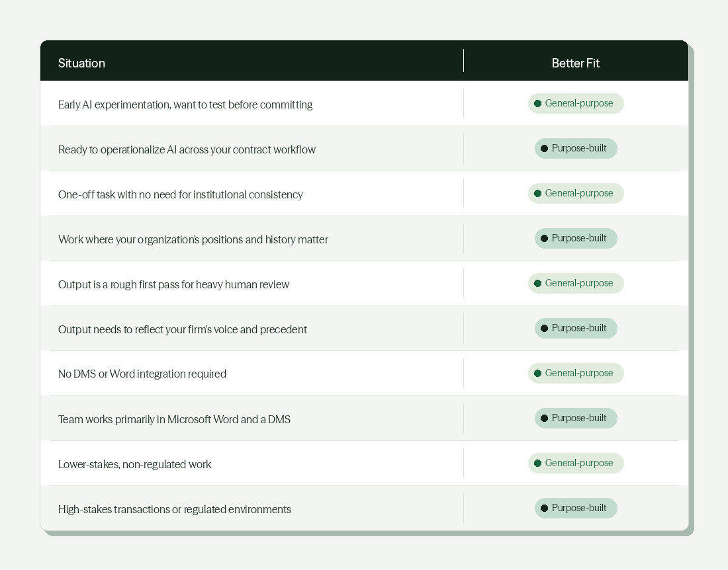Select 'Output needs to reflect your firm's voice' text
The width and height of the screenshot is (728, 570).
click(x=183, y=330)
